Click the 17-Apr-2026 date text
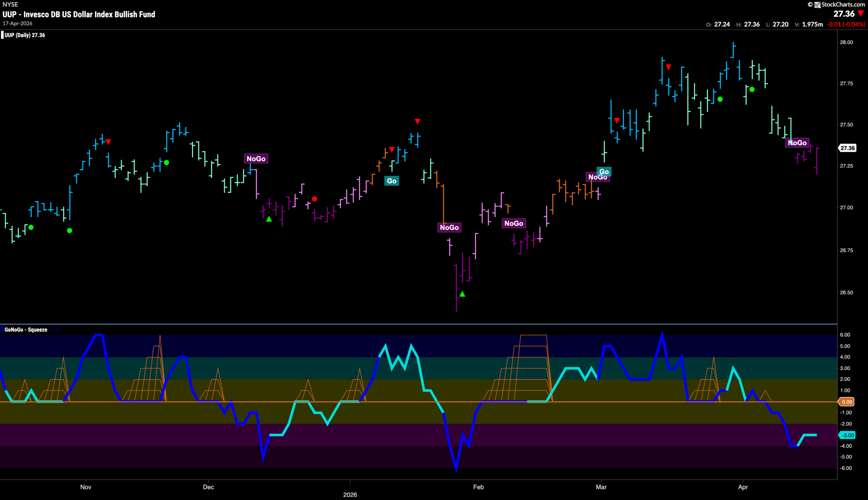Viewport: 868px width, 500px height. [x=18, y=23]
